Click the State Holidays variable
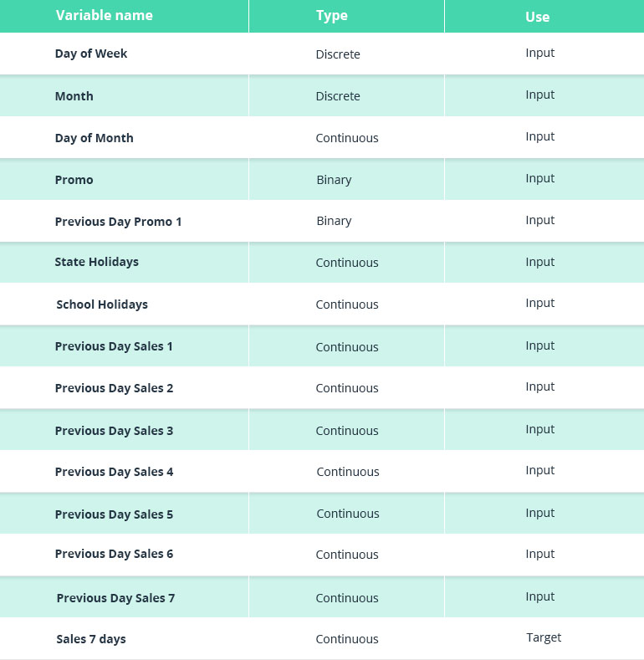The width and height of the screenshot is (644, 660). pos(97,262)
